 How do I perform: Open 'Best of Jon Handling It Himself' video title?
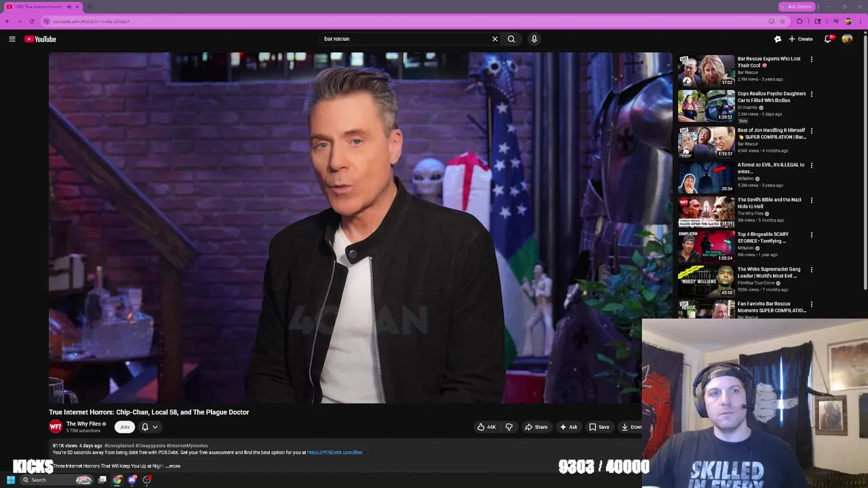(772, 134)
